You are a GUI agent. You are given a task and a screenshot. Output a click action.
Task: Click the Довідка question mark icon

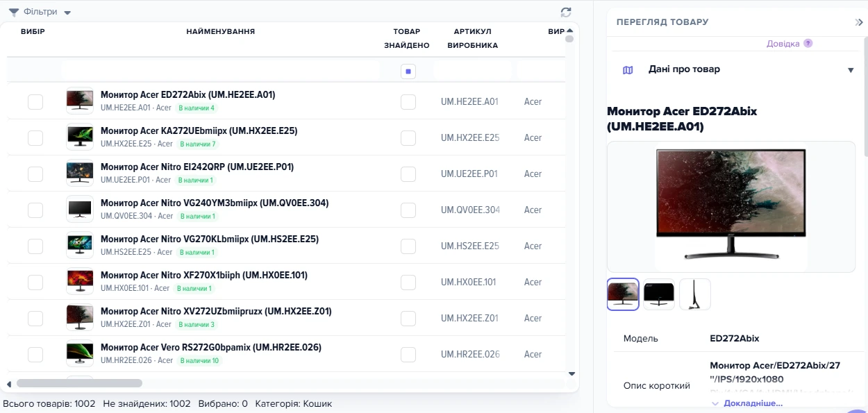click(x=808, y=43)
